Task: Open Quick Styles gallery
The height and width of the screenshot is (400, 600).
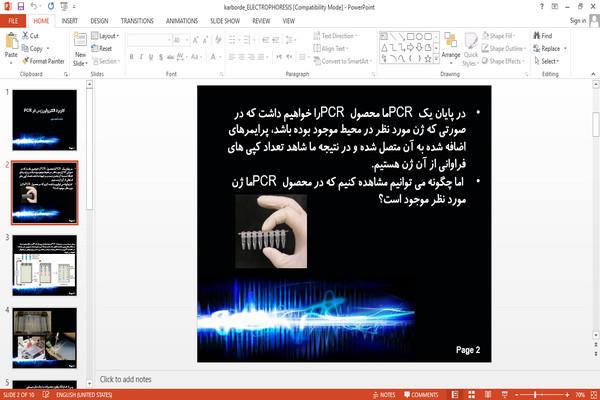Action: (x=470, y=49)
